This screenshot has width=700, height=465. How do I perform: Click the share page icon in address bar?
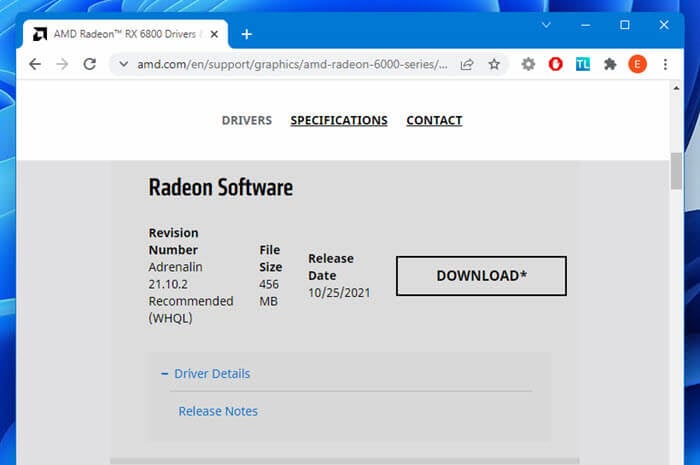[x=467, y=64]
